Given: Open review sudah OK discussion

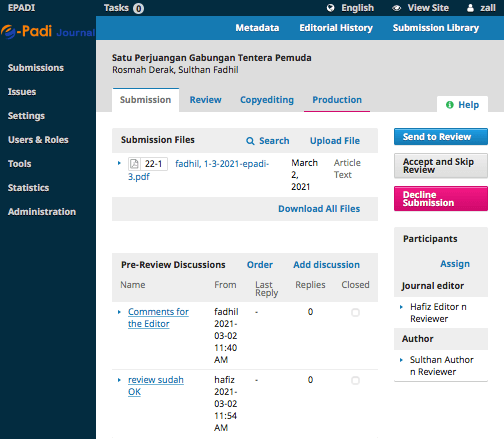Looking at the screenshot, I should (156, 386).
